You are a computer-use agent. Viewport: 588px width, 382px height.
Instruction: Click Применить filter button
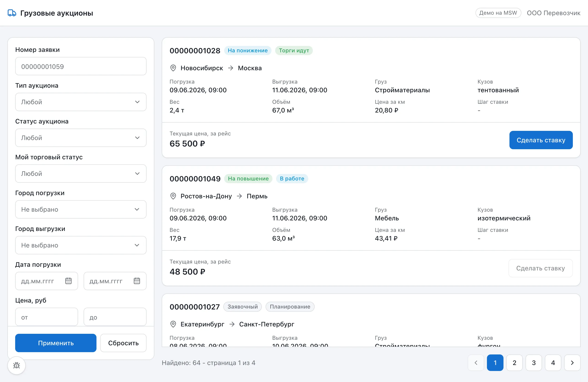click(56, 343)
